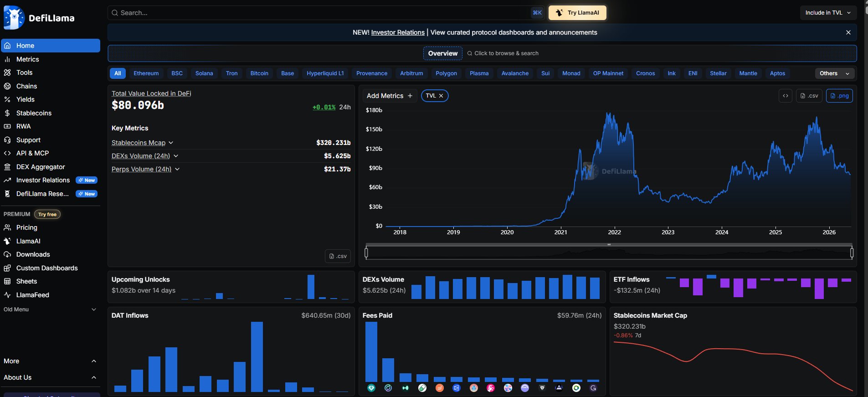This screenshot has height=397, width=868.
Task: Select the Monad chain tab
Action: coord(571,73)
